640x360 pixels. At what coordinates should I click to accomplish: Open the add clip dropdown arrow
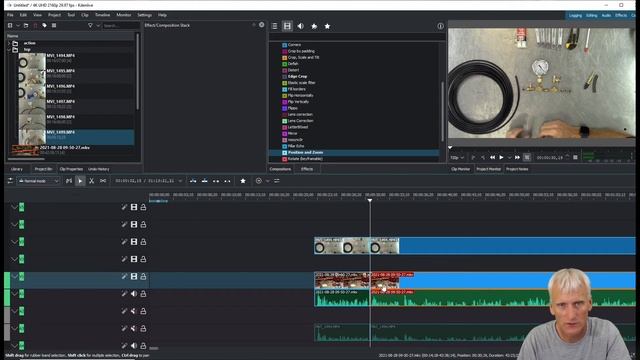[18, 25]
